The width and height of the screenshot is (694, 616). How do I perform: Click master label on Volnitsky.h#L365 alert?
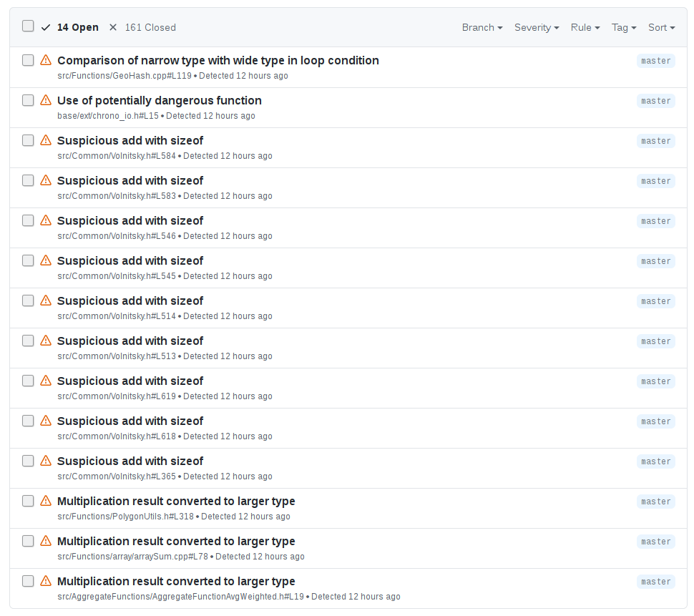(656, 461)
